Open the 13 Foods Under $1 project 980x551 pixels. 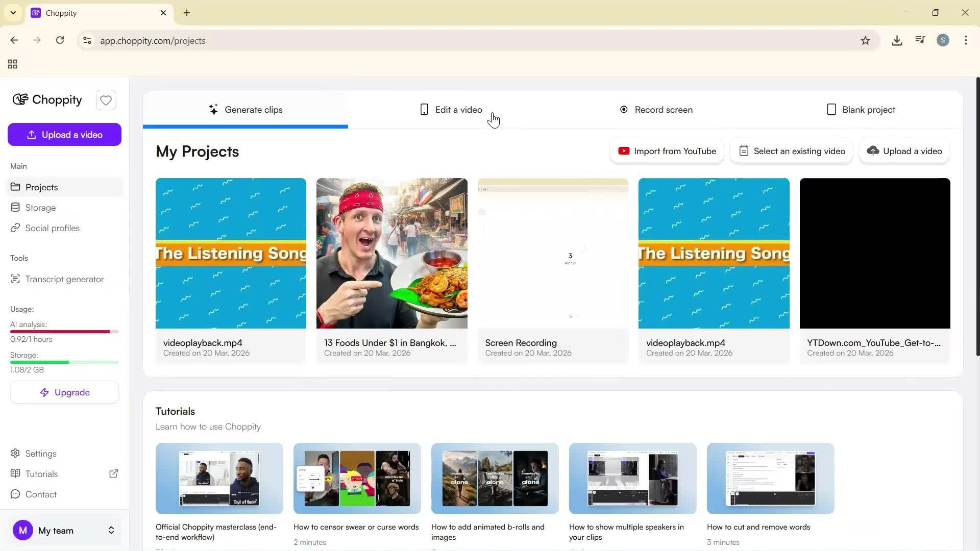tap(391, 253)
